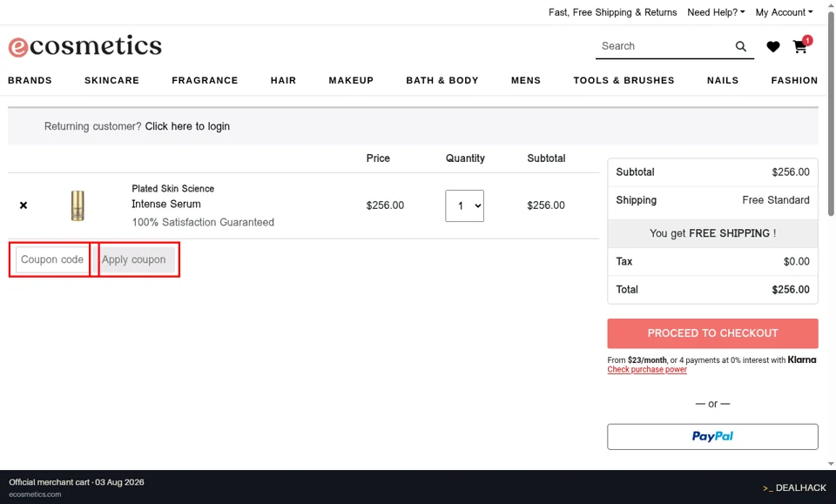This screenshot has width=836, height=504.
Task: Click the Klarna logo text
Action: coord(802,360)
